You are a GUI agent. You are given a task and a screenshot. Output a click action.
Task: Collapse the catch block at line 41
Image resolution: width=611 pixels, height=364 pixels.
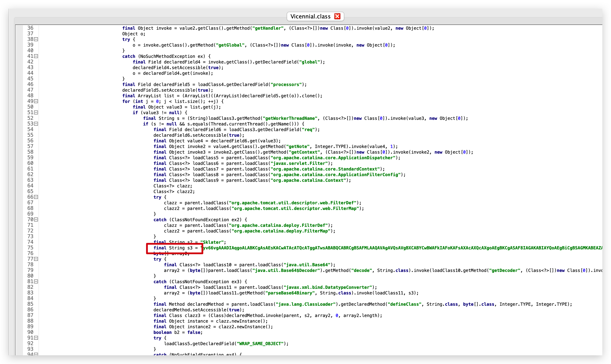(36, 56)
